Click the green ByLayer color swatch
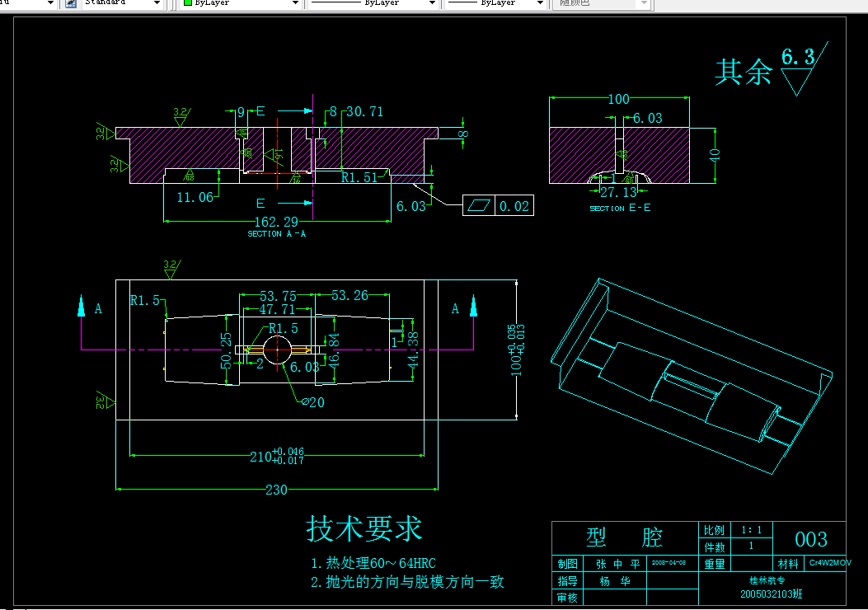868x610 pixels. (x=188, y=2)
